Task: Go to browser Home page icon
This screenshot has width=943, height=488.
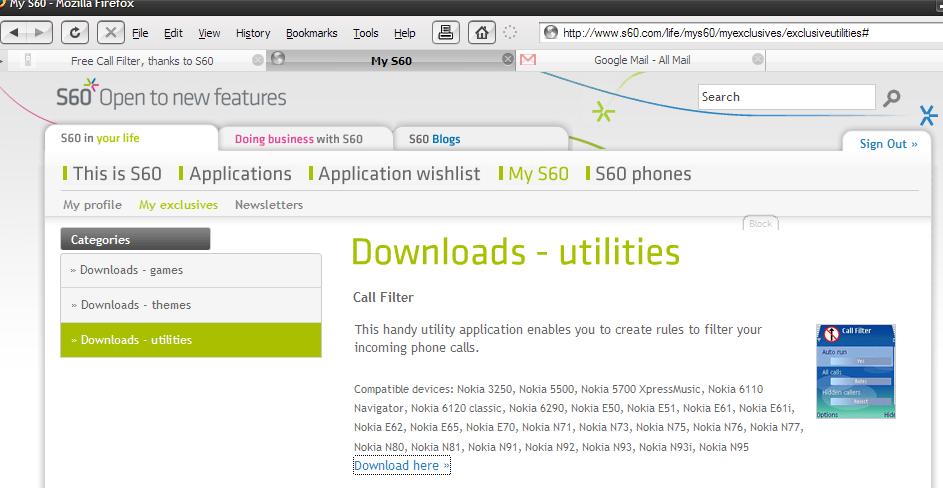Action: tap(483, 32)
